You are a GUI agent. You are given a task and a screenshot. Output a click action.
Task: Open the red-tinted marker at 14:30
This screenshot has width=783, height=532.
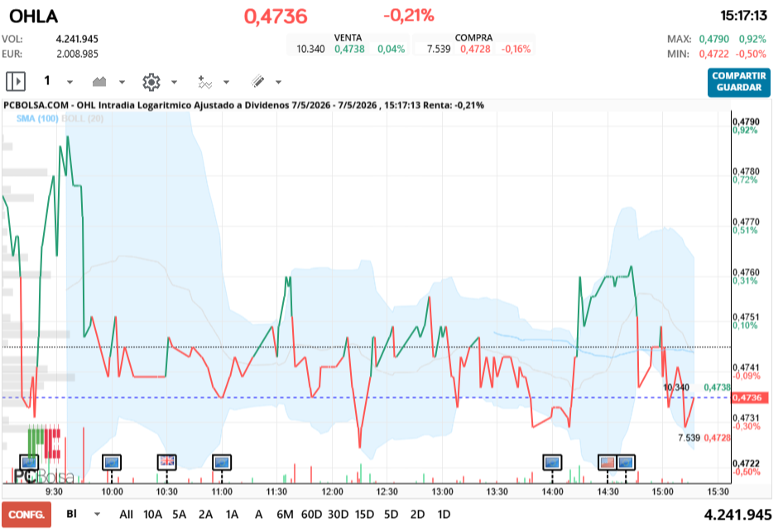(608, 463)
